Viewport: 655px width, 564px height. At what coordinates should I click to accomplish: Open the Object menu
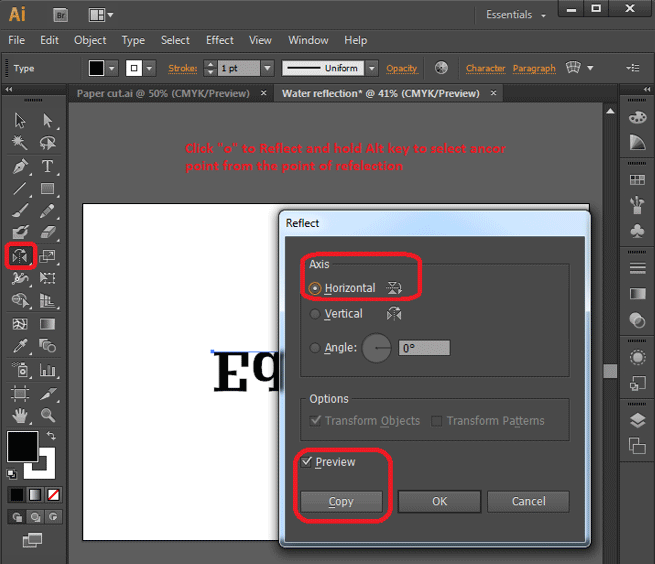pyautogui.click(x=90, y=40)
